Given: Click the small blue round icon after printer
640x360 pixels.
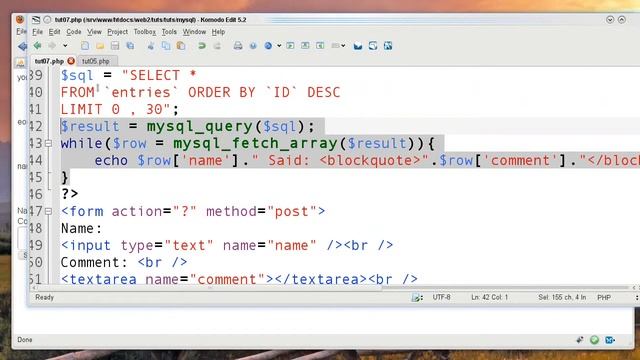Looking at the screenshot, I should coord(253,46).
